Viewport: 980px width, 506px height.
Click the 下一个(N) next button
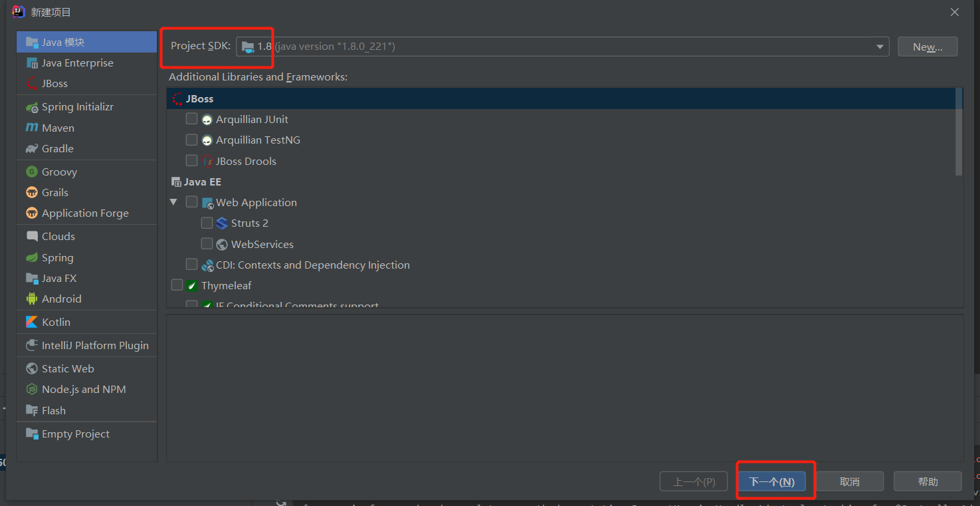click(771, 481)
